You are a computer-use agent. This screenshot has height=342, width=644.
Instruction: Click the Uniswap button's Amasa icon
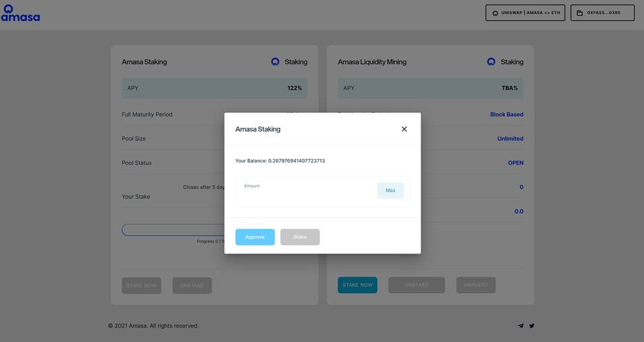pyautogui.click(x=495, y=13)
